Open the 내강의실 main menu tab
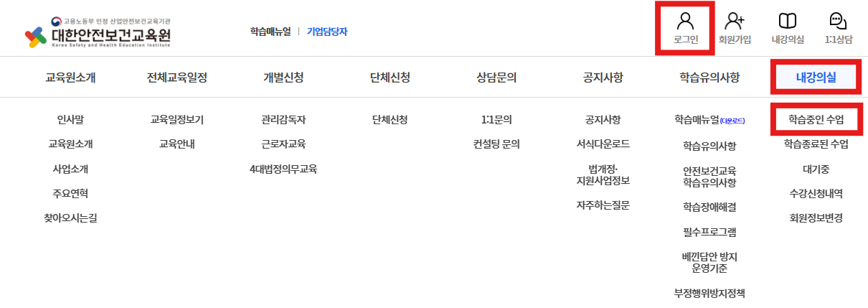The height and width of the screenshot is (308, 868). coord(816,77)
